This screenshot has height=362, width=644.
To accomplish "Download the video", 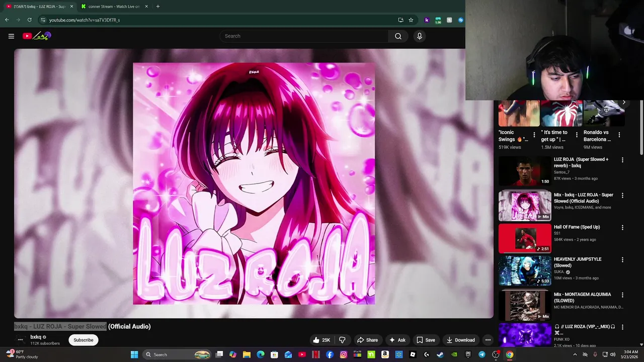I will [460, 340].
